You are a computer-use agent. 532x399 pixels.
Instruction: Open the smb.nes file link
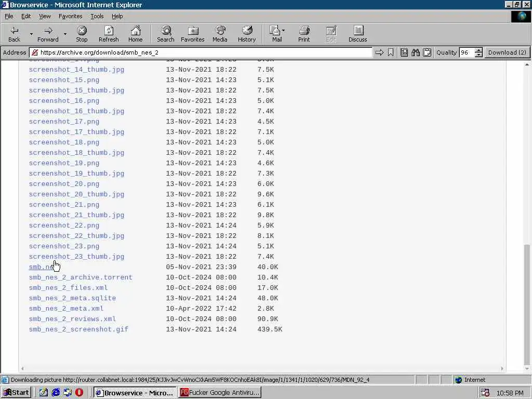(42, 267)
